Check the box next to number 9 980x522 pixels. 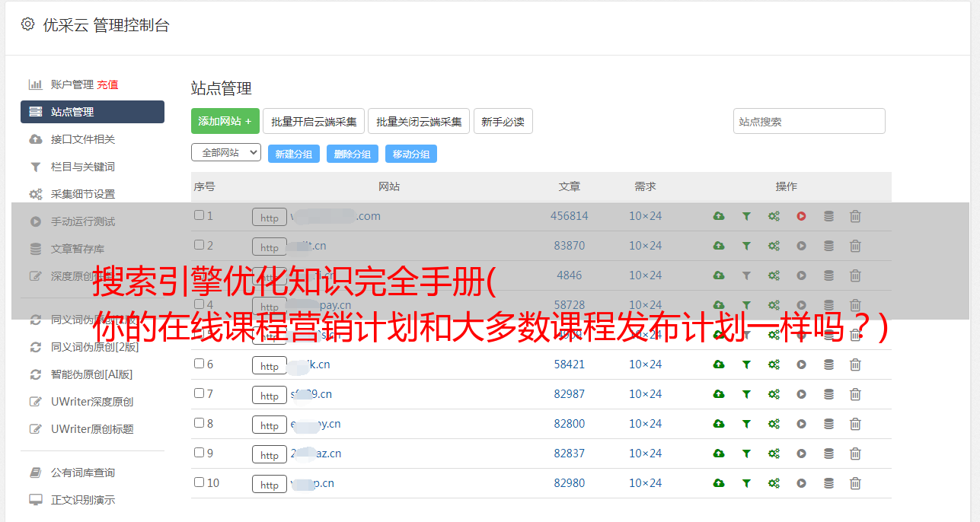pyautogui.click(x=199, y=453)
